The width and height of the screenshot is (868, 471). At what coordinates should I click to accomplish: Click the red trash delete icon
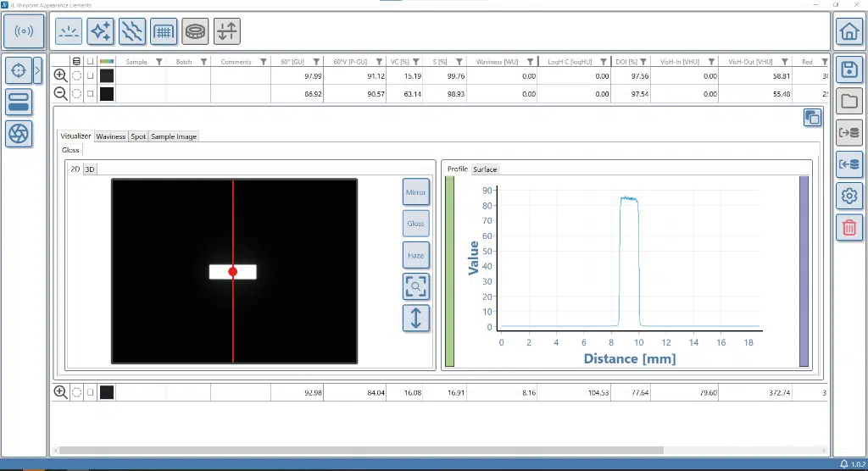click(848, 227)
